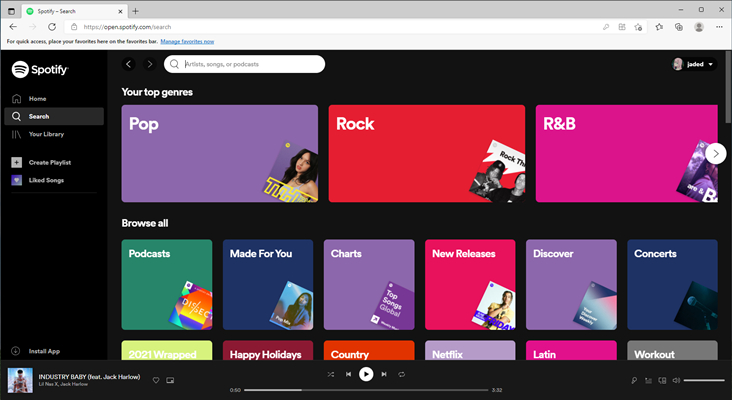732x400 pixels.
Task: Click the password key icon in address bar
Action: (x=606, y=27)
